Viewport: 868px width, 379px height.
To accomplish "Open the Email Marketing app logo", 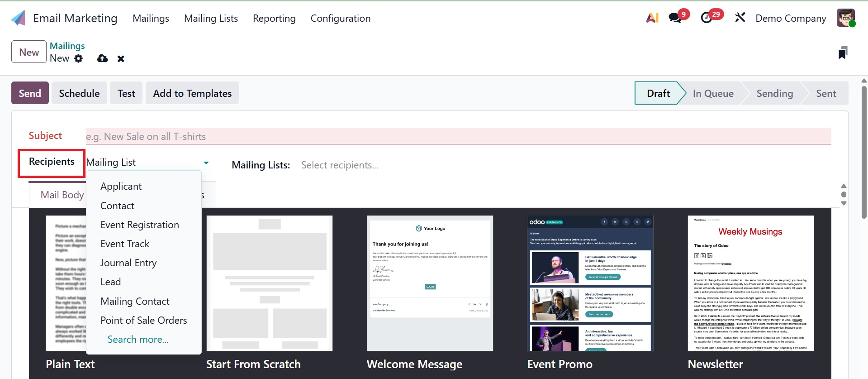I will tap(19, 18).
